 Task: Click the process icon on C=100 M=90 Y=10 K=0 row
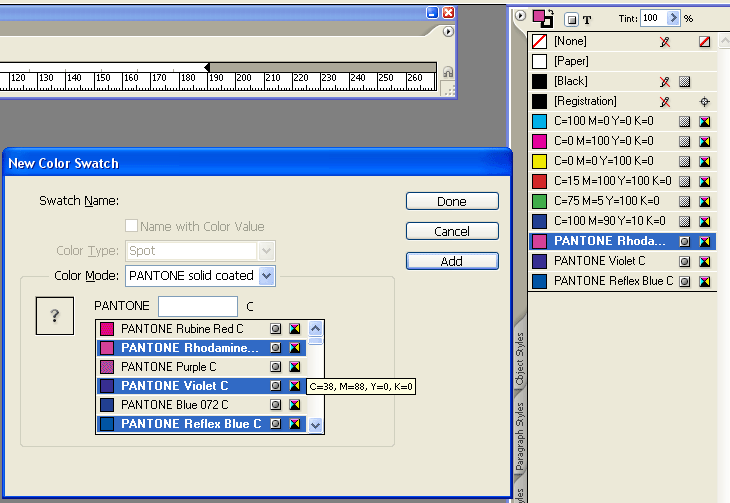click(684, 221)
